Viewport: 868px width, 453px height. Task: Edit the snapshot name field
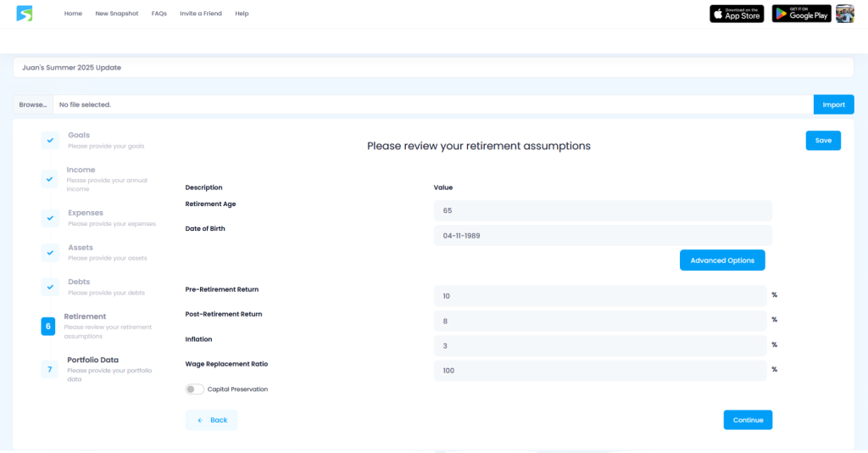(432, 67)
